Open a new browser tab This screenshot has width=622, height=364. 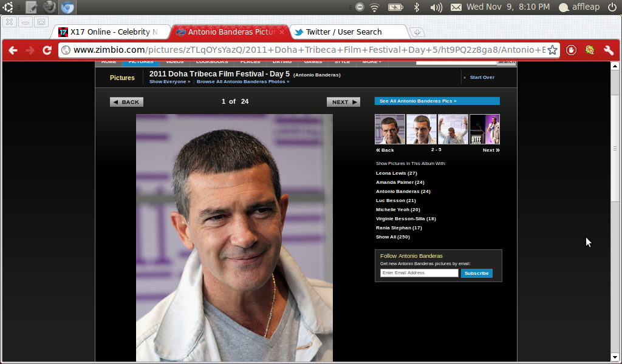point(417,33)
